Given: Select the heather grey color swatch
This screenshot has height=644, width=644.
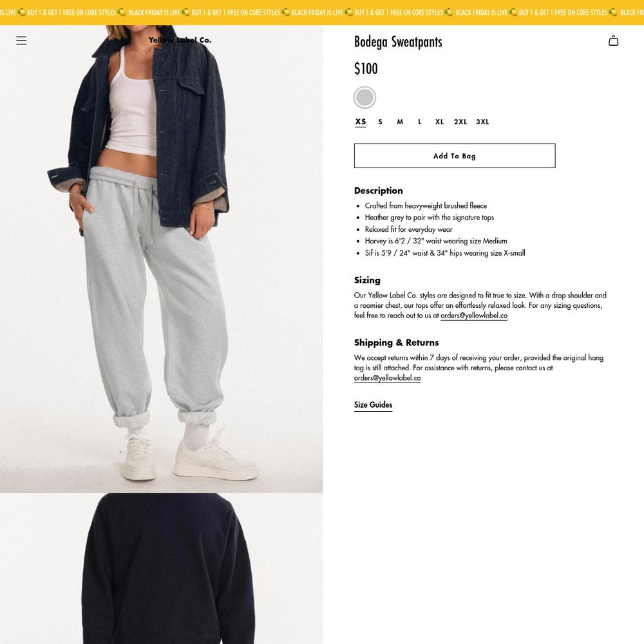Looking at the screenshot, I should 365,98.
